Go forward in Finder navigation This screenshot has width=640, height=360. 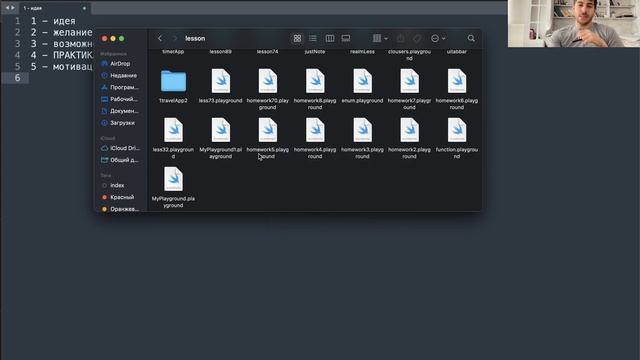coord(175,38)
